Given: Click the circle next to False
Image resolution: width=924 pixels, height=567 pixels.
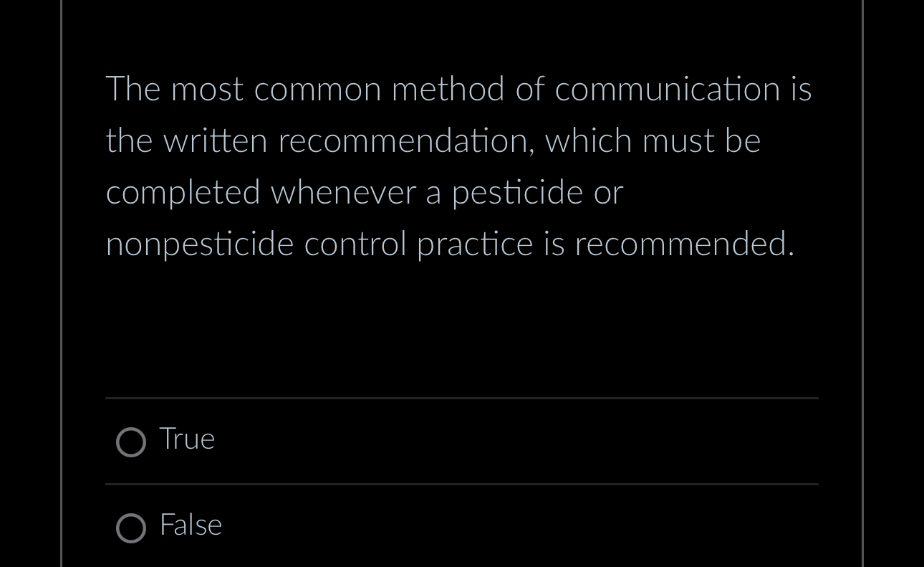Looking at the screenshot, I should [132, 528].
